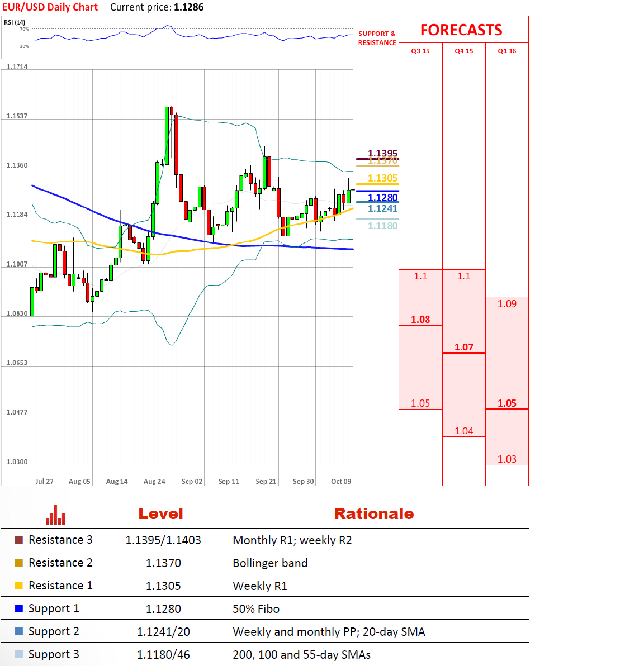Click the FORECASTS heading
This screenshot has width=644, height=666.
coord(461,30)
